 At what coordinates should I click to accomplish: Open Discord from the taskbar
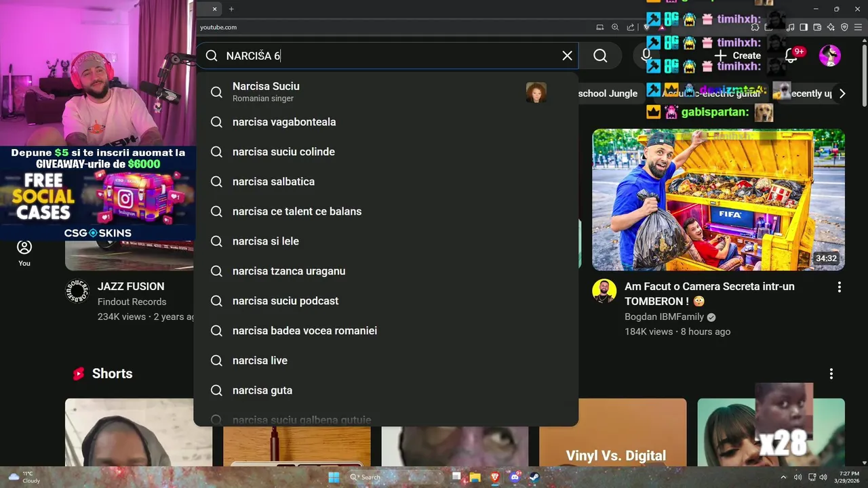pyautogui.click(x=514, y=477)
